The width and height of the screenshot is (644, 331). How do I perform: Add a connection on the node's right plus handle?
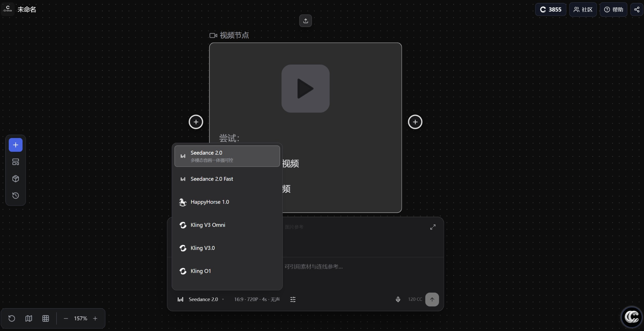tap(415, 122)
